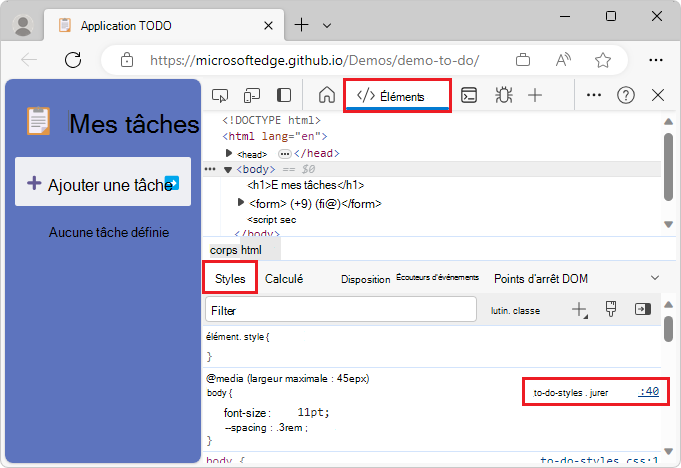Select the script element node

click(271, 220)
